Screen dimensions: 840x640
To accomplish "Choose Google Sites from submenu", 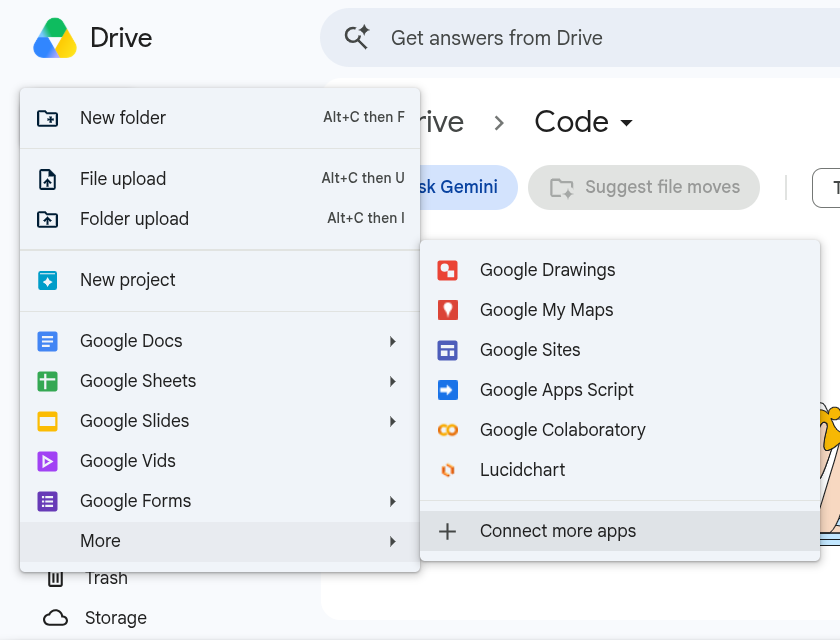I will tap(620, 350).
